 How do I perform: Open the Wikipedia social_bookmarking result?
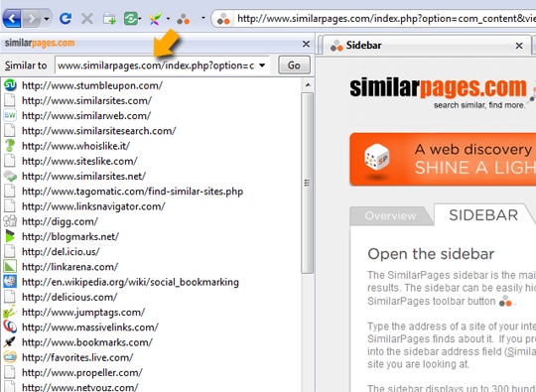tap(130, 282)
